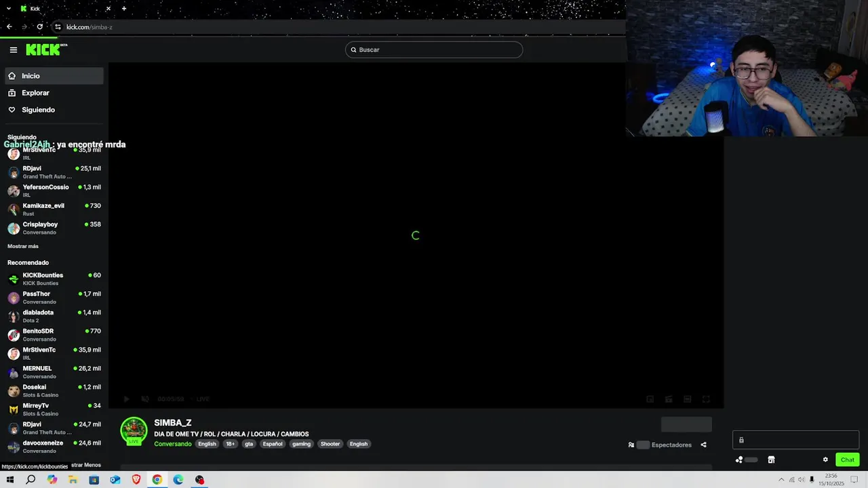Select the Kick browser tab
The height and width of the screenshot is (488, 868).
(66, 8)
